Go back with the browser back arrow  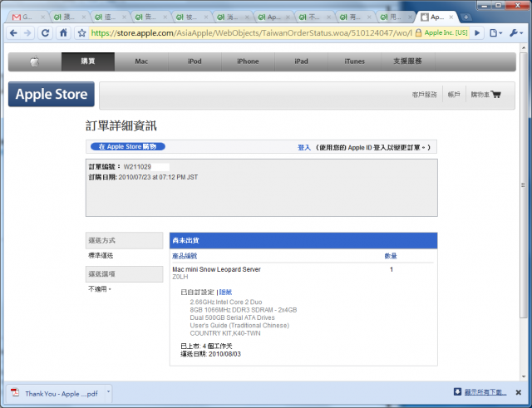(13, 33)
